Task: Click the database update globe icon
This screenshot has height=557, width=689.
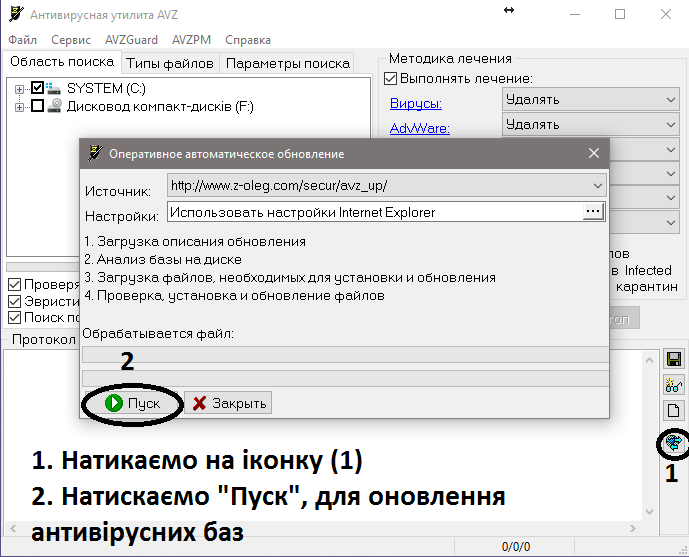Action: (672, 441)
